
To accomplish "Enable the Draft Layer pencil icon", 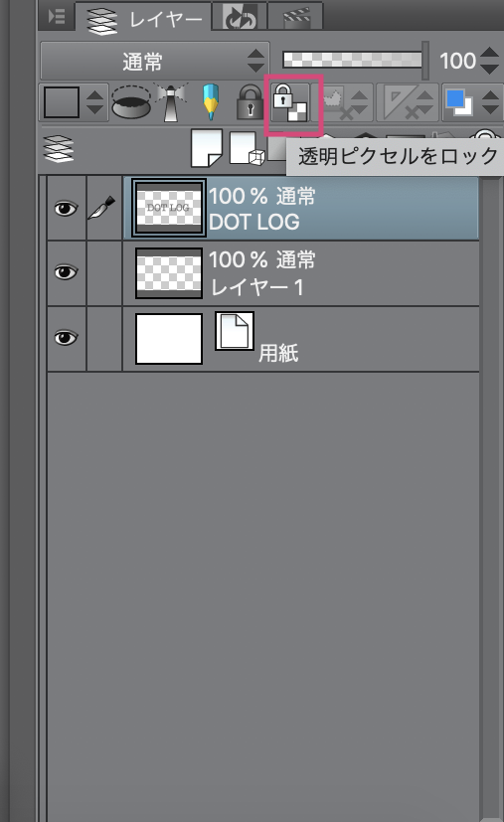I will (x=211, y=101).
